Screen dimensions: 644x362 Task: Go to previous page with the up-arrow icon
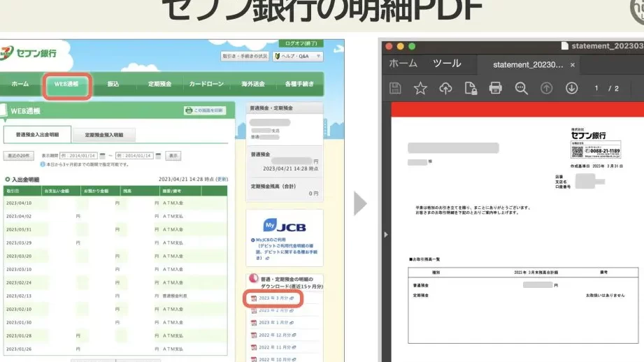[x=546, y=88]
